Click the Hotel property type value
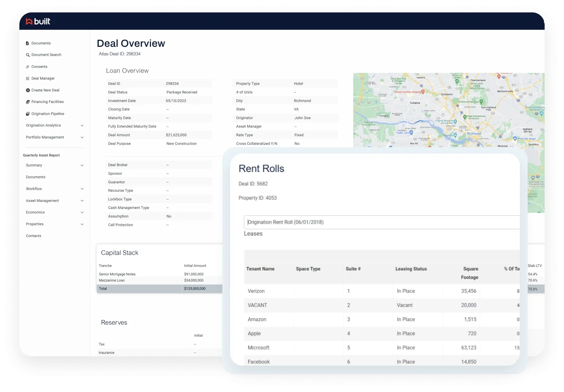The height and width of the screenshot is (392, 564). coord(298,84)
